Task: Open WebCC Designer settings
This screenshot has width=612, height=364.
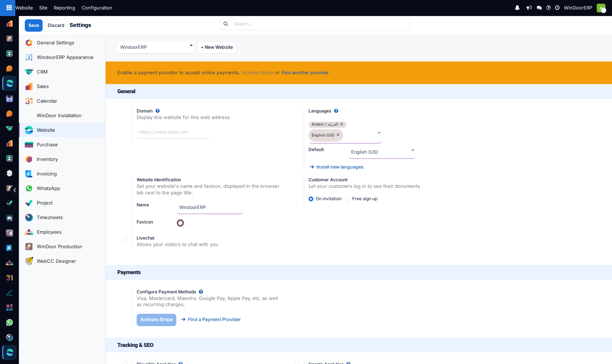Action: [x=62, y=261]
